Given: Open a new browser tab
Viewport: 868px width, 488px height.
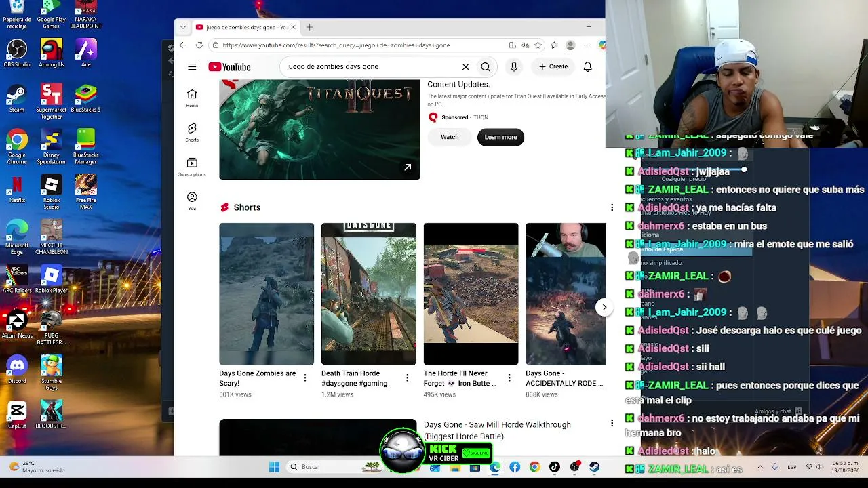Looking at the screenshot, I should 309,27.
